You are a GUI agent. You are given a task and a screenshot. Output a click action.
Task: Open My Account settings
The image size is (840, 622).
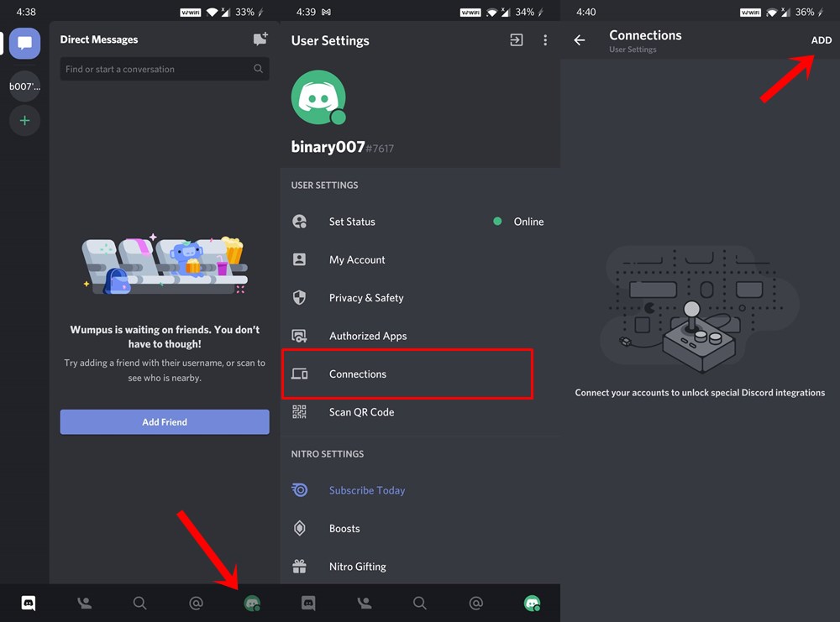click(x=420, y=259)
